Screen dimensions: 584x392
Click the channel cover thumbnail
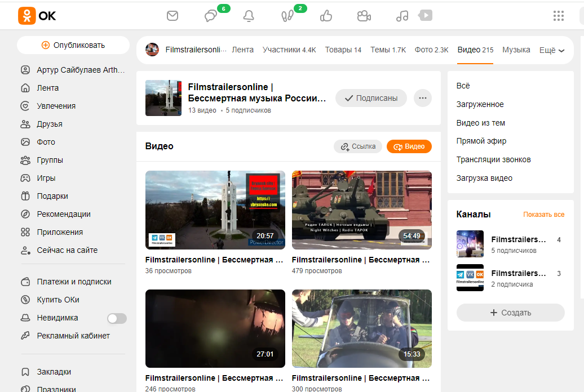point(163,98)
